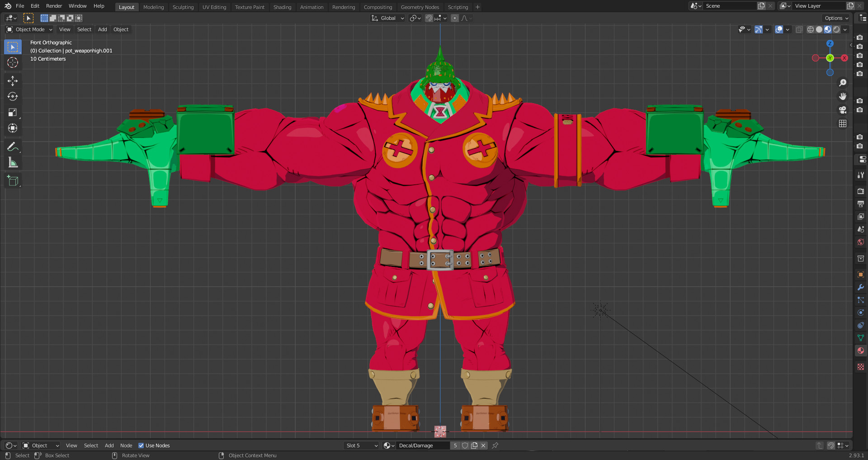Open Global transform orientation dropdown
This screenshot has width=868, height=460.
coord(388,18)
